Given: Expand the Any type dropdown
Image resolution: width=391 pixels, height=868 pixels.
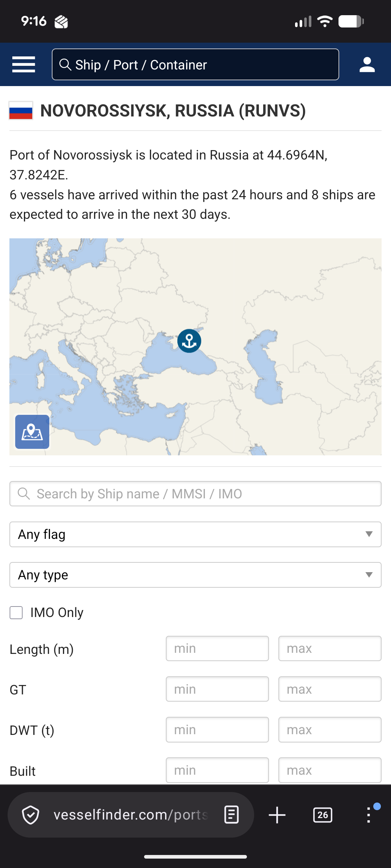Looking at the screenshot, I should pos(195,575).
